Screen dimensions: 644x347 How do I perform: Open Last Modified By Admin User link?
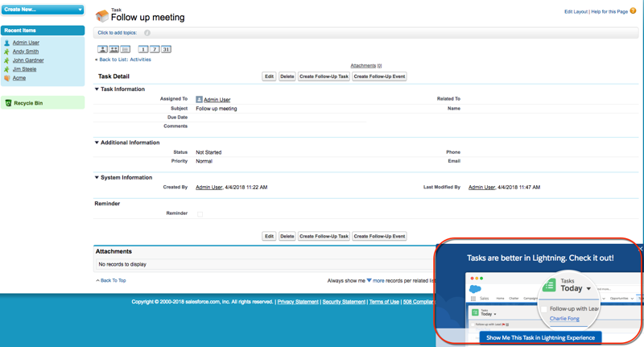pos(481,188)
